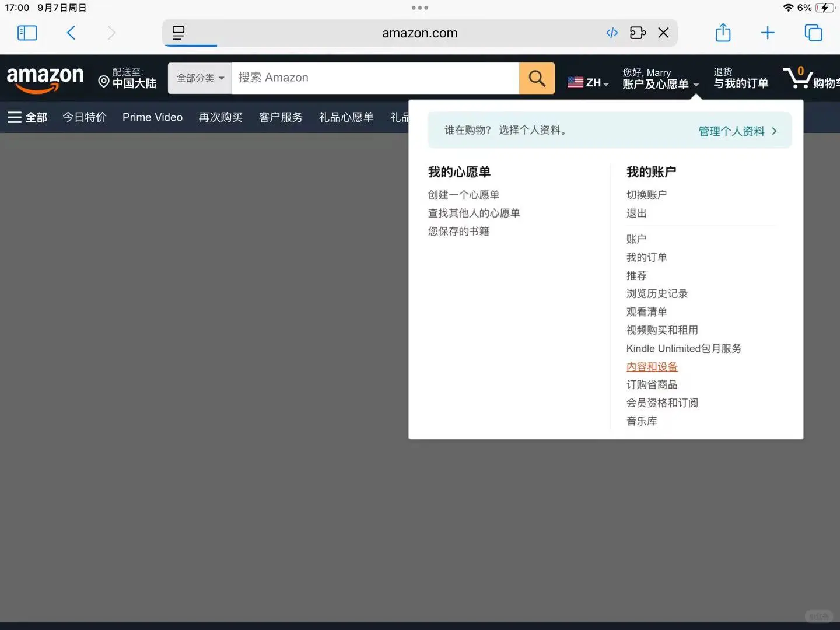The width and height of the screenshot is (840, 630).
Task: Open the ZH language selector
Action: [x=589, y=82]
